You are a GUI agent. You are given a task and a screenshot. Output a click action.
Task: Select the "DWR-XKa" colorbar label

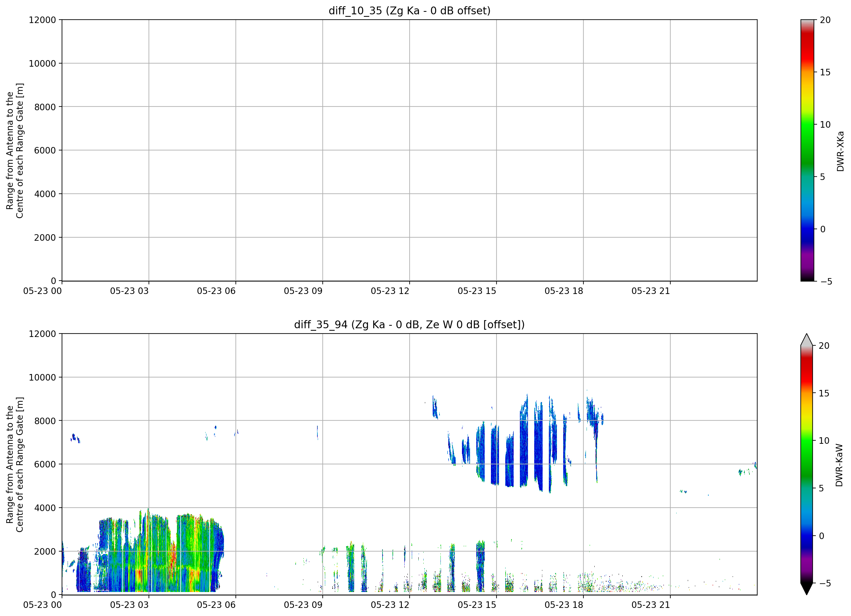(840, 151)
